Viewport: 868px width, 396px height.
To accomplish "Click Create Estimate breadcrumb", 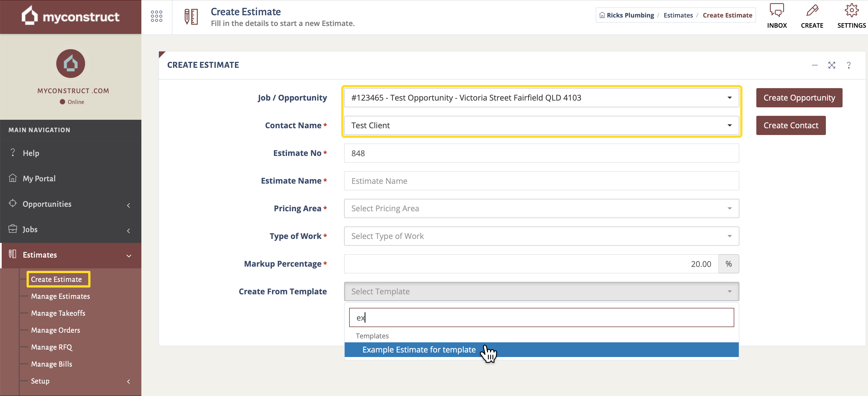I will click(727, 15).
